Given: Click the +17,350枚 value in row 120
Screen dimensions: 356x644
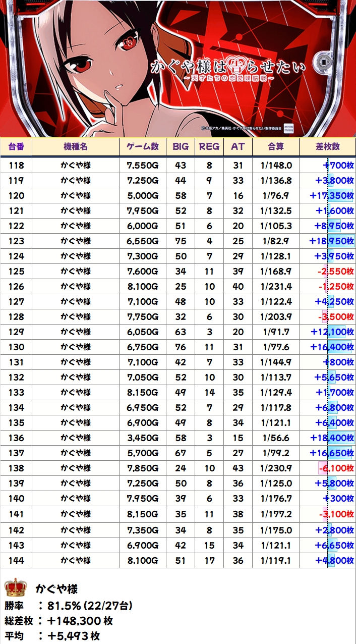Looking at the screenshot, I should (x=331, y=196).
